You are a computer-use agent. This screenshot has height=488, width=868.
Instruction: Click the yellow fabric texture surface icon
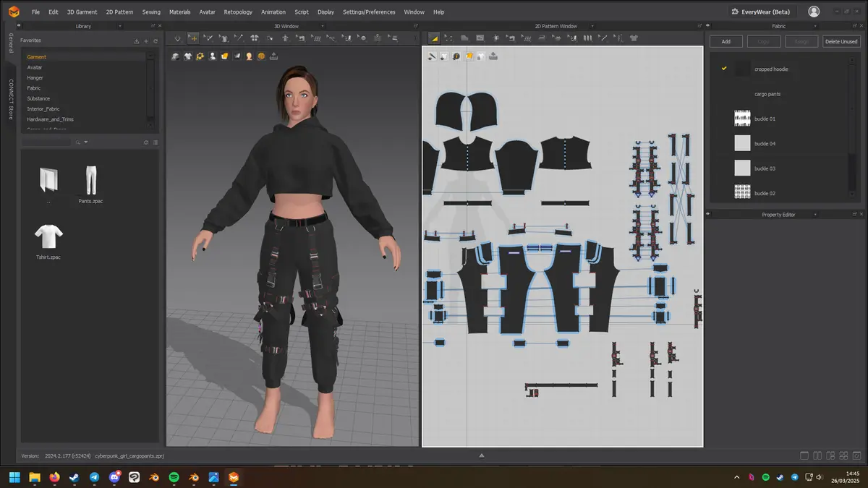pos(225,56)
